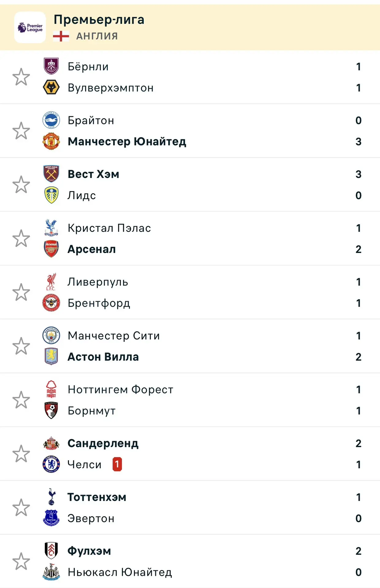The height and width of the screenshot is (588, 380).
Task: Tap the Челси red card indicator
Action: coord(117,464)
